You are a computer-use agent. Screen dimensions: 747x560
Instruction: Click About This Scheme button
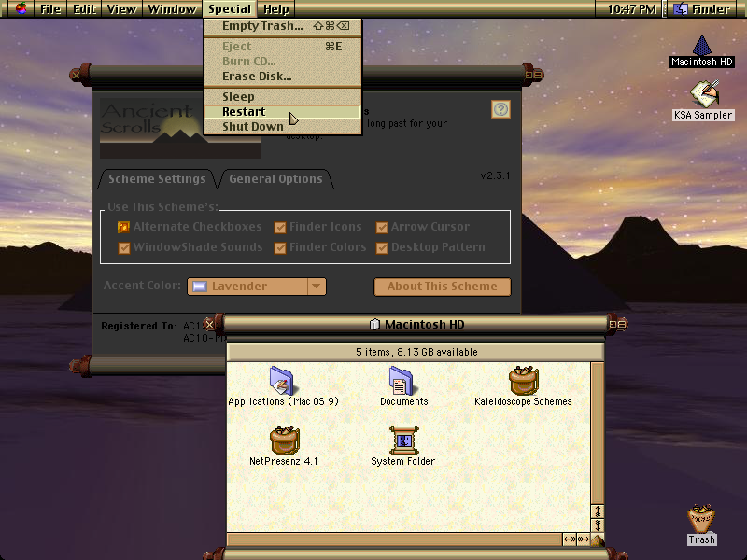pos(442,287)
